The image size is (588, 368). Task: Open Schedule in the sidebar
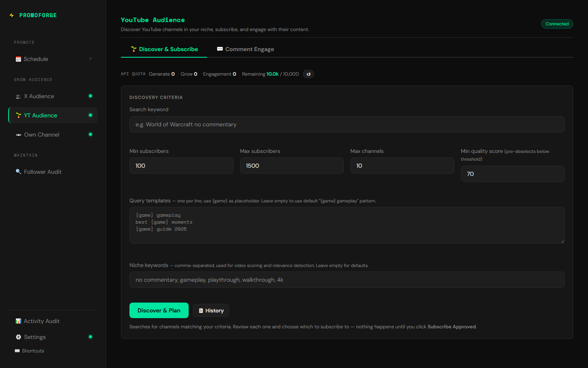pos(53,59)
